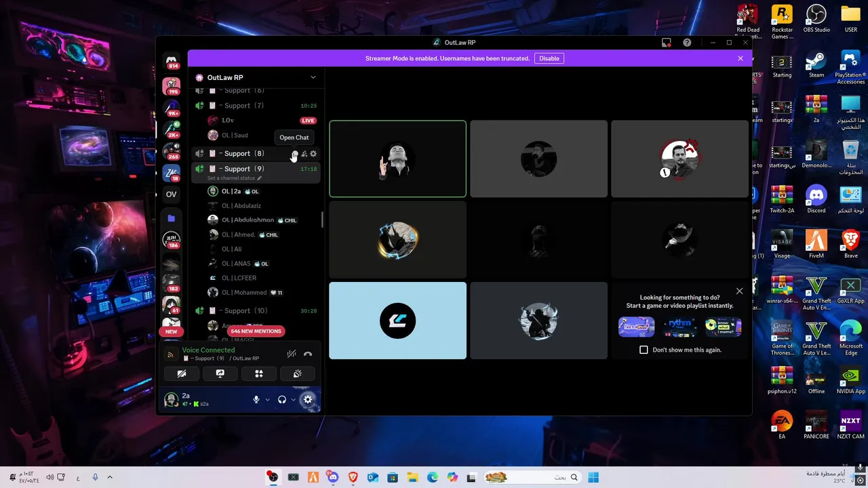Jump to NEW unread servers pill

click(x=171, y=331)
